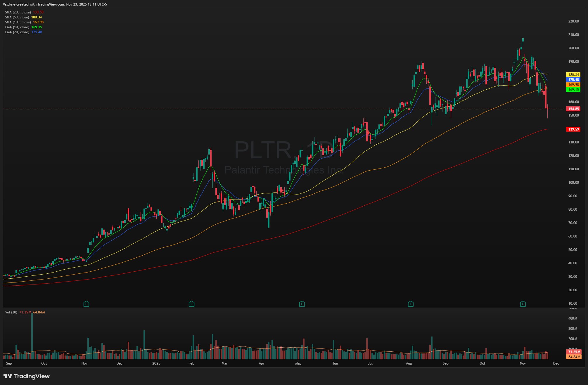588x385 pixels.
Task: Open the Vol (20) indicator legend
Action: 11,312
